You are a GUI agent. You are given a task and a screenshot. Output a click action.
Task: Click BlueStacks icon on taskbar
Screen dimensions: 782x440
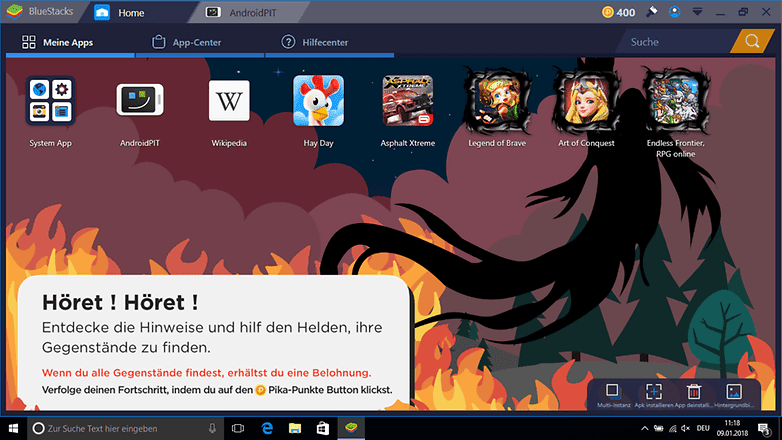coord(351,428)
